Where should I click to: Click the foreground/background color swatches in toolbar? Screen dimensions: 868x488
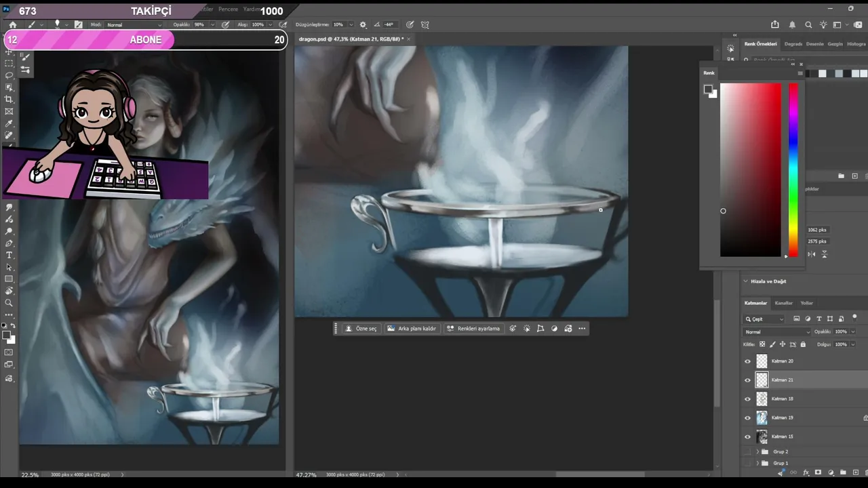pos(7,336)
